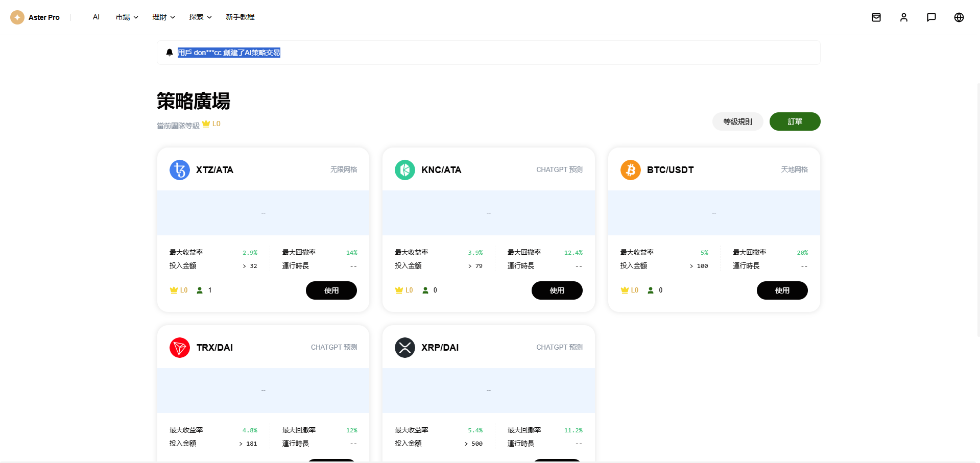Click CHATGPT 预测 label on KNC/ATA card

[559, 169]
